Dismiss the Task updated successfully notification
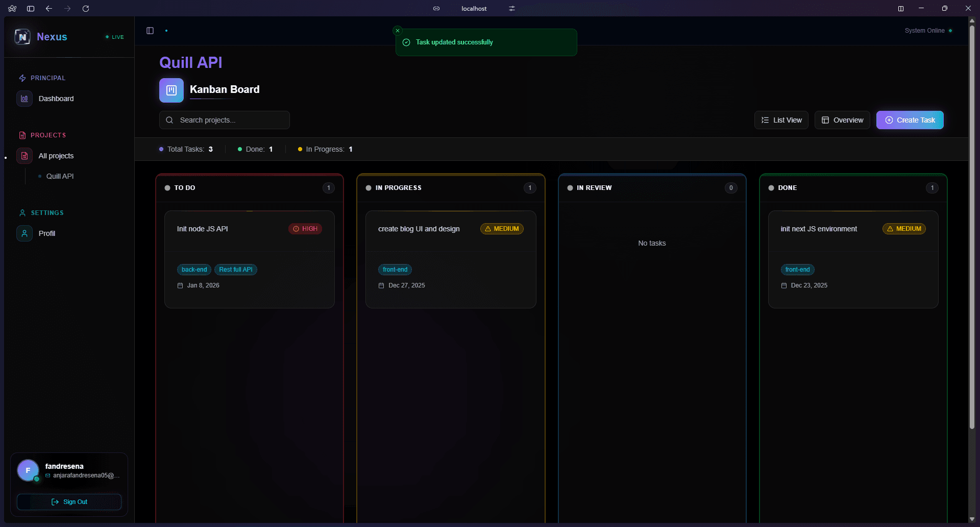980x527 pixels. [398, 30]
